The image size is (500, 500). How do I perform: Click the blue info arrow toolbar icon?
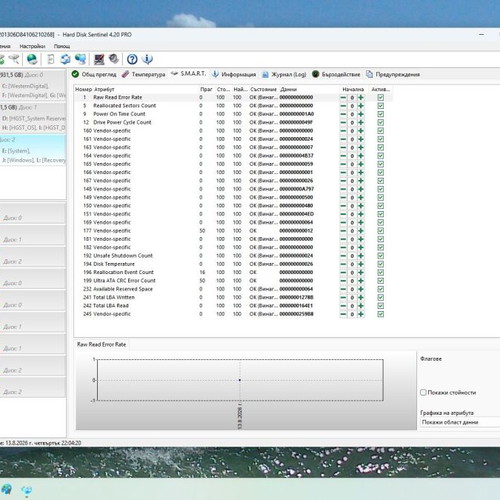click(x=147, y=59)
